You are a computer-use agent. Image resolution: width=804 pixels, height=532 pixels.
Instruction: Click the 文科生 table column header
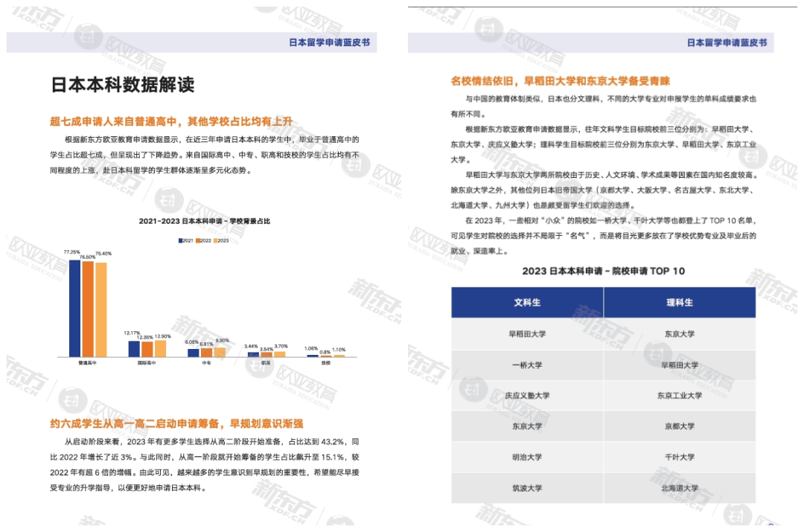[x=527, y=302]
